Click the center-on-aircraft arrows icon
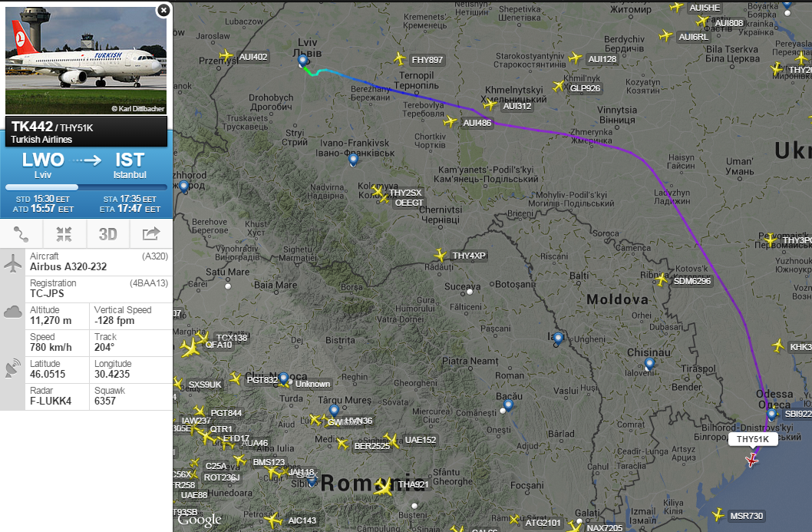 (64, 234)
